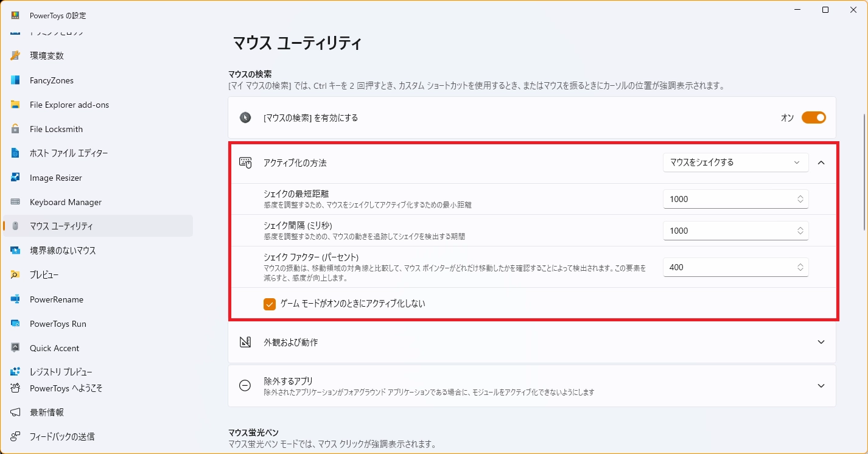Image resolution: width=868 pixels, height=454 pixels.
Task: Collapse the アクティブ化の方法 section chevron
Action: tap(821, 162)
